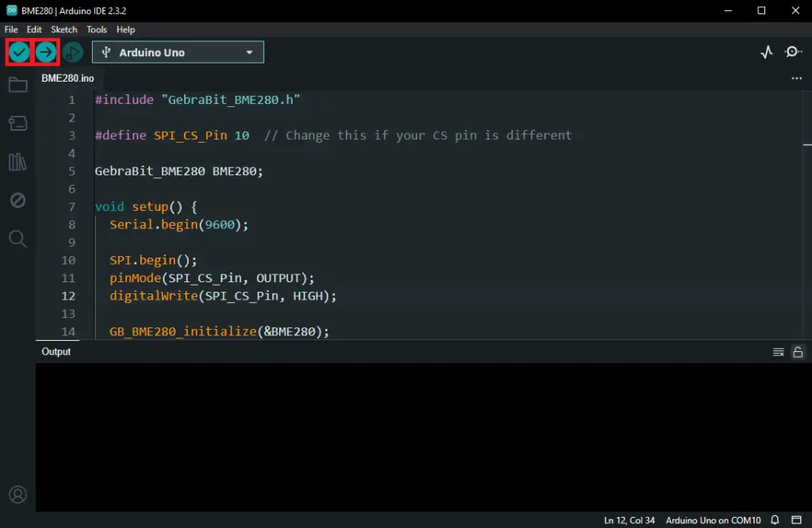812x528 pixels.
Task: Click inside the black Output console area
Action: 423,438
